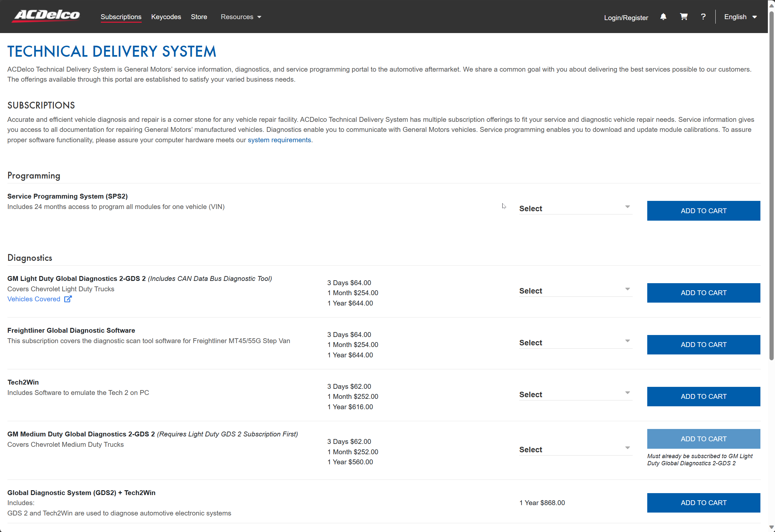Screen dimensions: 775x532
Task: Click Login/Register
Action: pyautogui.click(x=626, y=18)
